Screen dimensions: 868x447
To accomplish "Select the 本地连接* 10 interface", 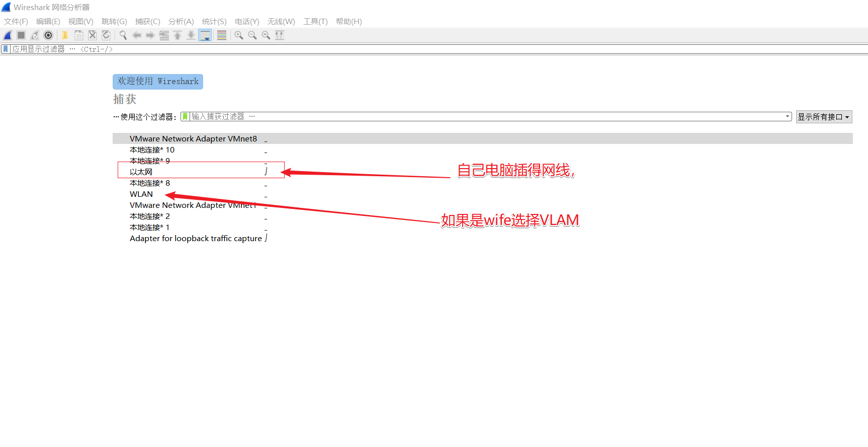I will [x=483, y=150].
